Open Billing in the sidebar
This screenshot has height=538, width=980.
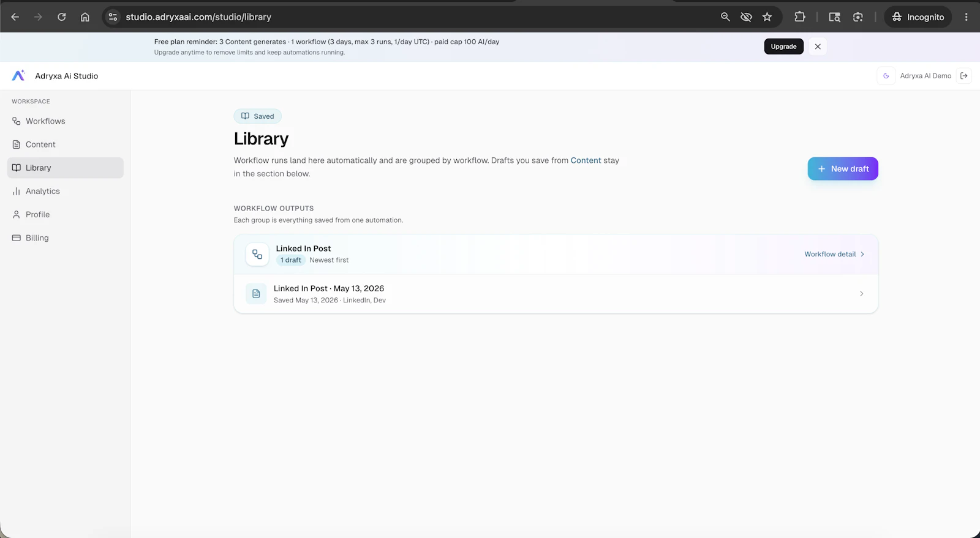tap(66, 237)
